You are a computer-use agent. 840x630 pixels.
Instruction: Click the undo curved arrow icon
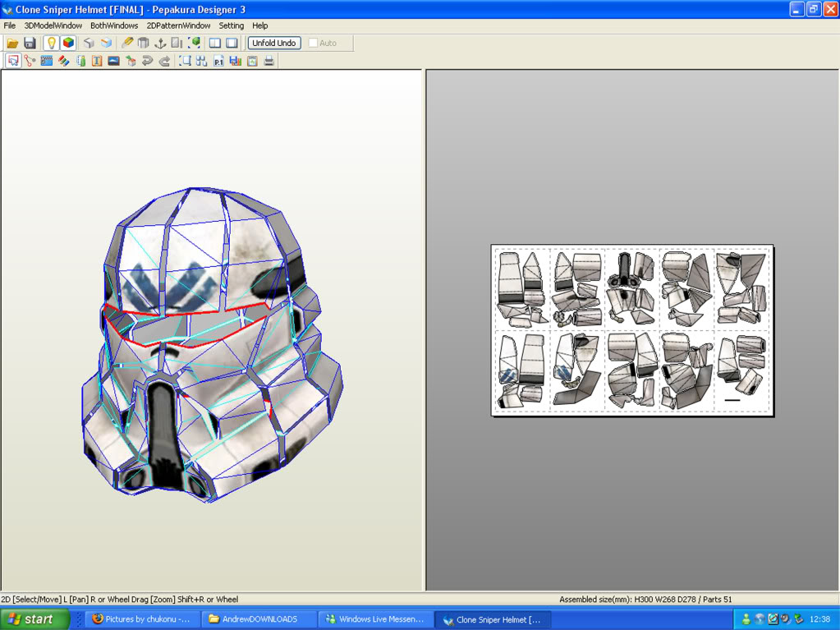(x=147, y=61)
